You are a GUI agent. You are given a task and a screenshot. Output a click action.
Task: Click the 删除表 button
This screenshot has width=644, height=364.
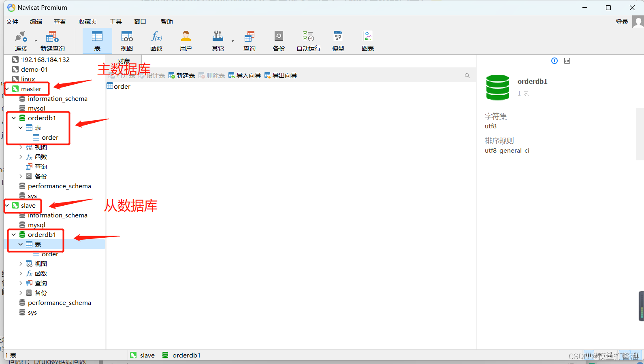tap(212, 76)
